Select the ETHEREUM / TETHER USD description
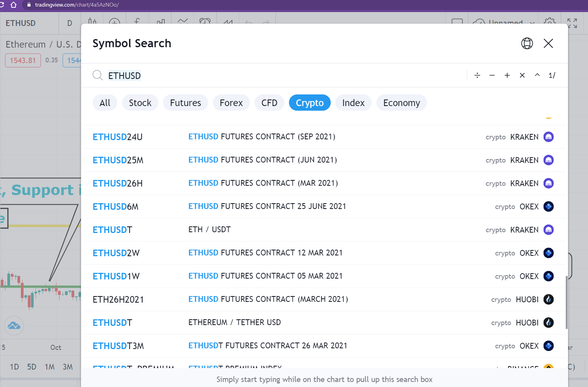This screenshot has height=387, width=588. (x=235, y=322)
